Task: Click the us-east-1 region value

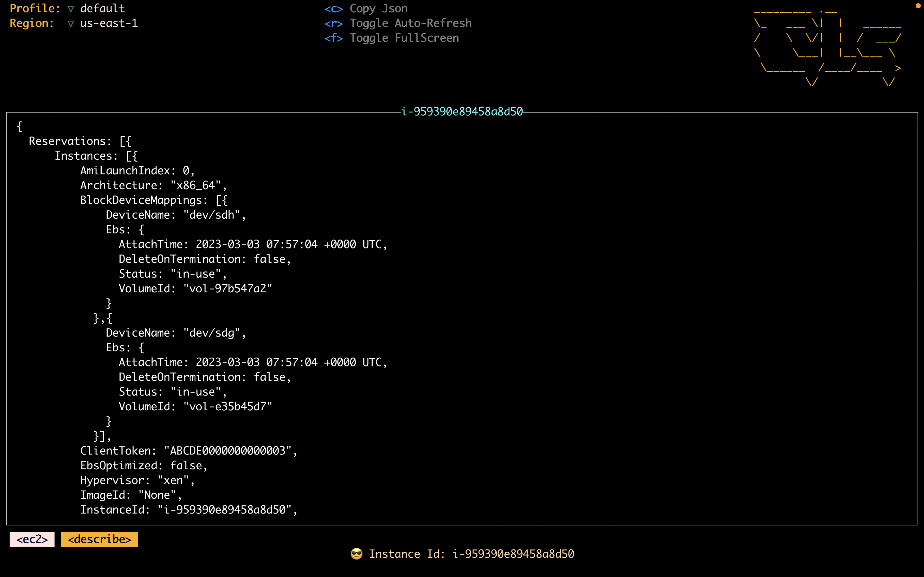Action: (x=109, y=23)
